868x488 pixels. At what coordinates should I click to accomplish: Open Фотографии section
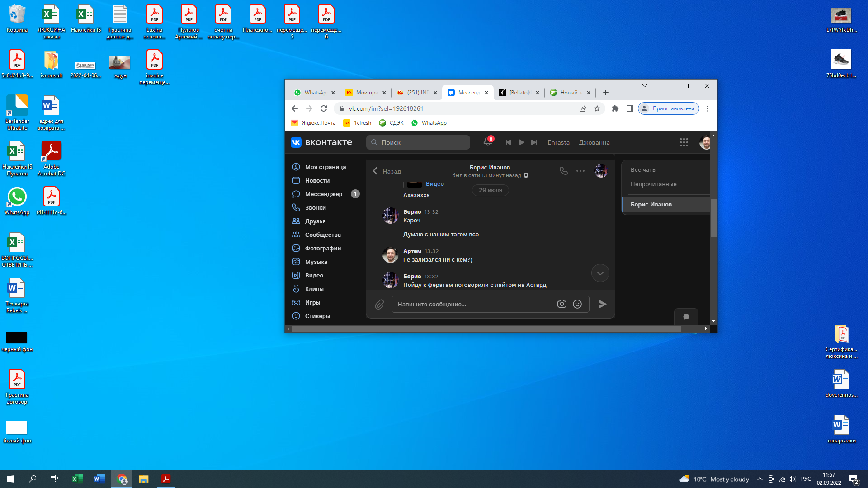pyautogui.click(x=323, y=248)
